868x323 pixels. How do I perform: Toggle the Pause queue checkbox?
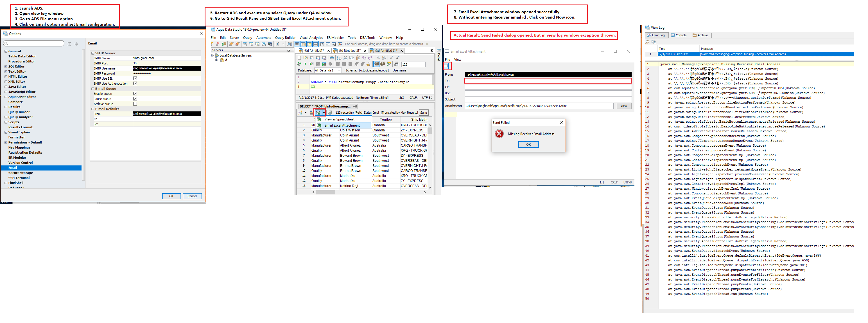[x=135, y=99]
